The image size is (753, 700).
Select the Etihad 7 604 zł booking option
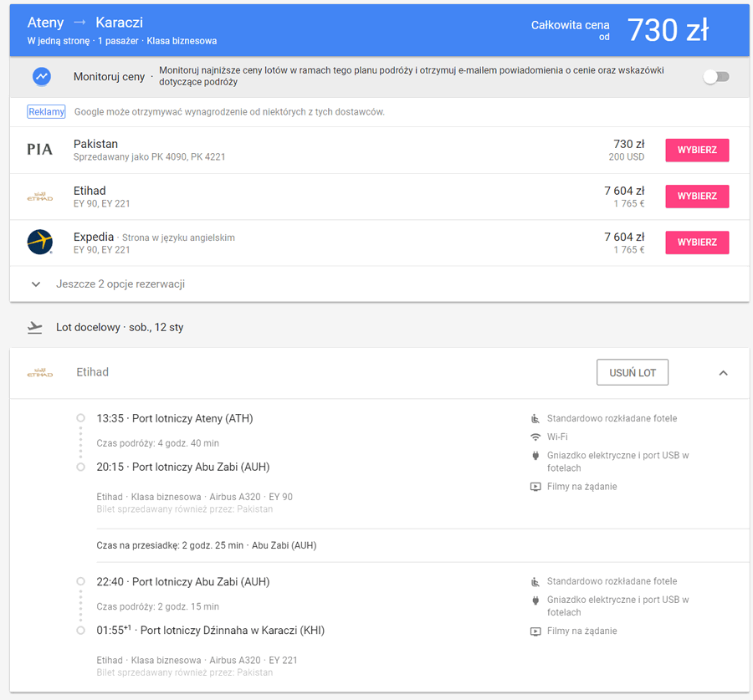point(697,196)
